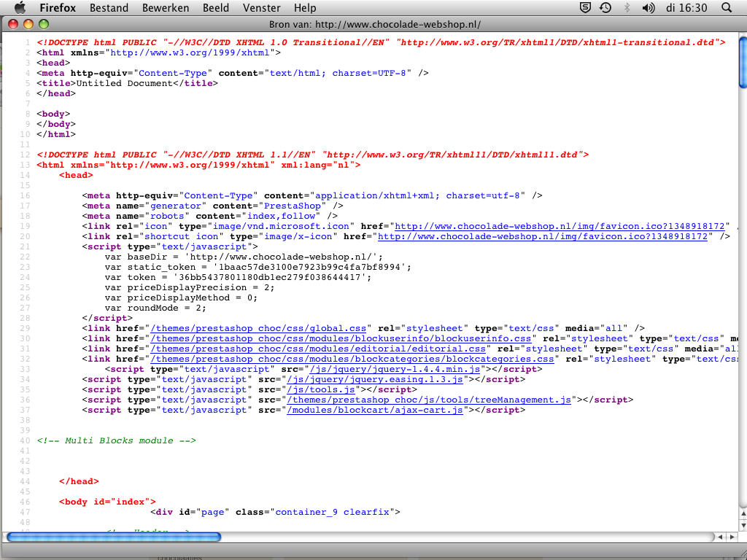Click the 'var token' value on line 24

click(272, 277)
